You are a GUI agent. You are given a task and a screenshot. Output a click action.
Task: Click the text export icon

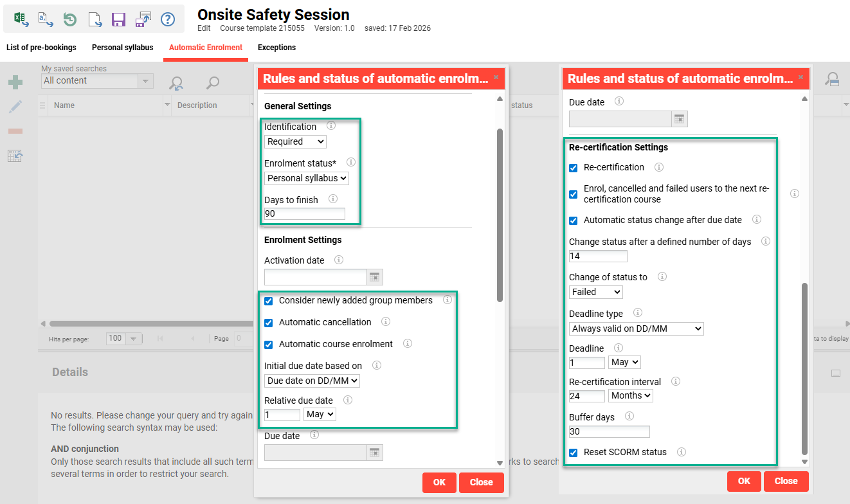click(44, 19)
